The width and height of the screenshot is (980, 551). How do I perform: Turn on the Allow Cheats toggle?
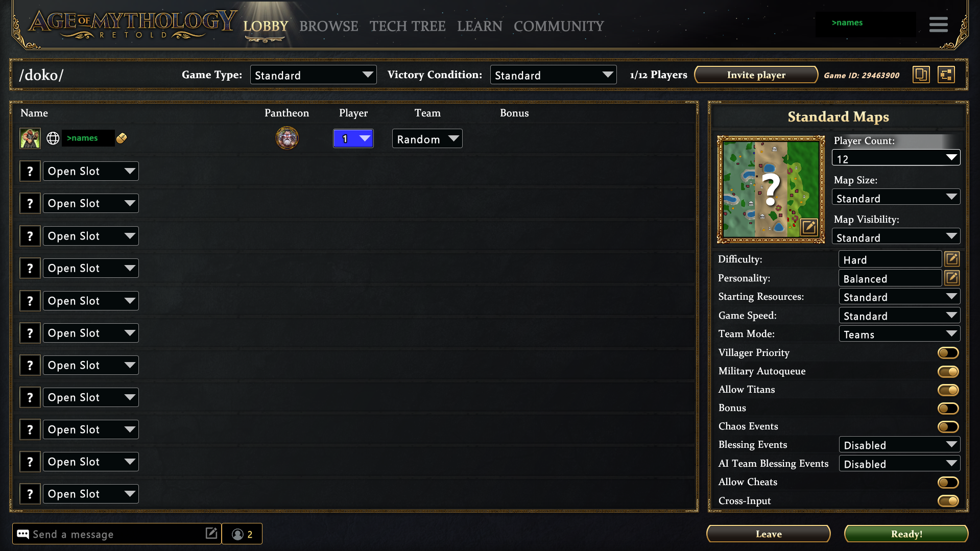coord(948,483)
